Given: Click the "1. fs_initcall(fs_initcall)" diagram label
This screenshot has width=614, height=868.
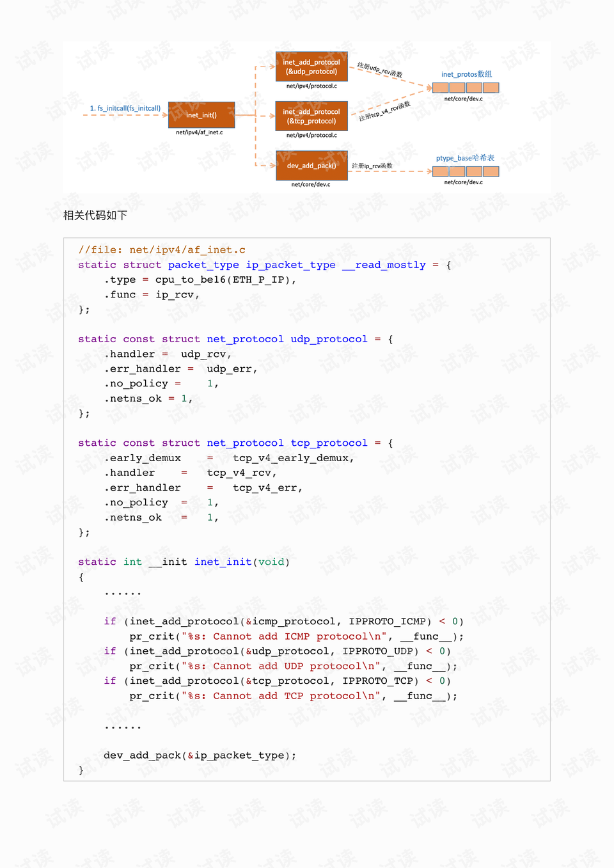Looking at the screenshot, I should [125, 108].
